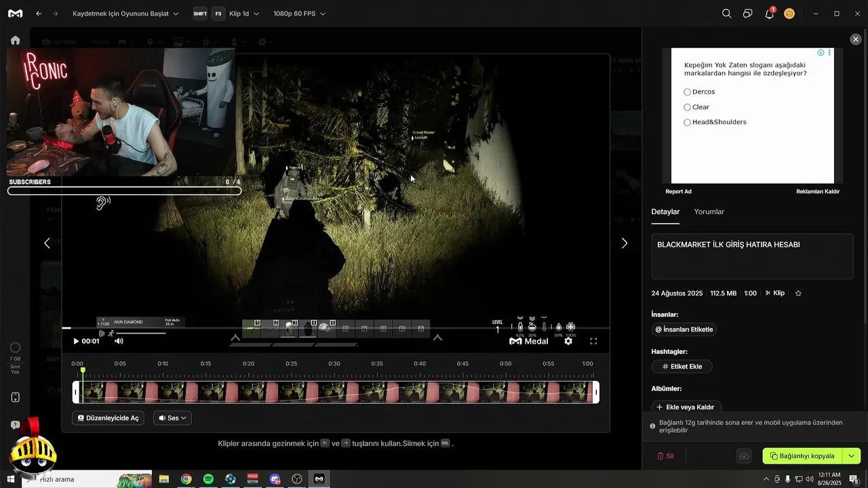
Task: Click the Medal logo at top-left
Action: click(15, 14)
